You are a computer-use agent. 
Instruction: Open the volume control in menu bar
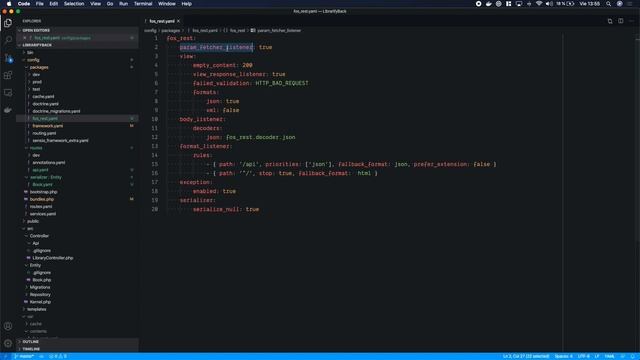549,4
